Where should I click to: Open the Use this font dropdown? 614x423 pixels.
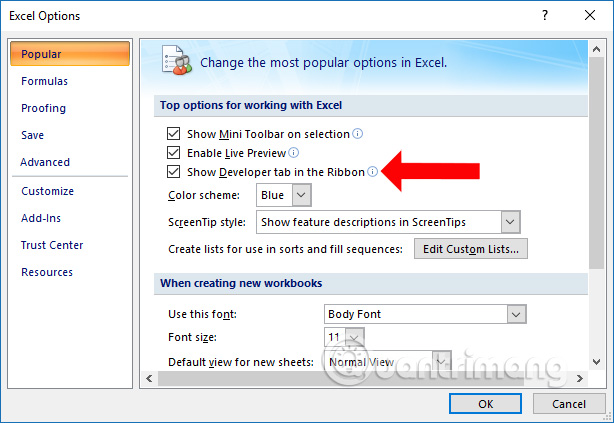pyautogui.click(x=516, y=314)
